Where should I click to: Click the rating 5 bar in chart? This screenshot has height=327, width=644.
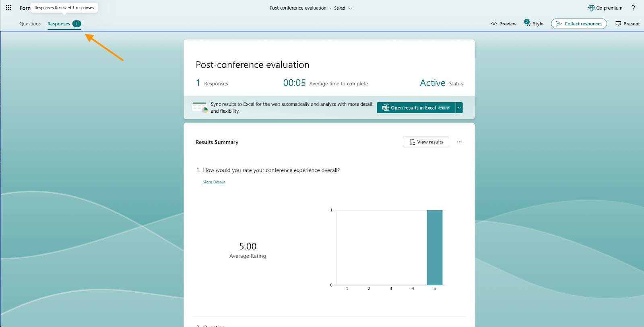[x=435, y=248]
